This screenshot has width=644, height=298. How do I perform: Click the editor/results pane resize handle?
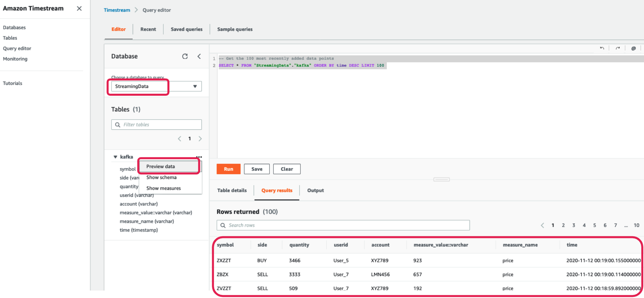(442, 179)
